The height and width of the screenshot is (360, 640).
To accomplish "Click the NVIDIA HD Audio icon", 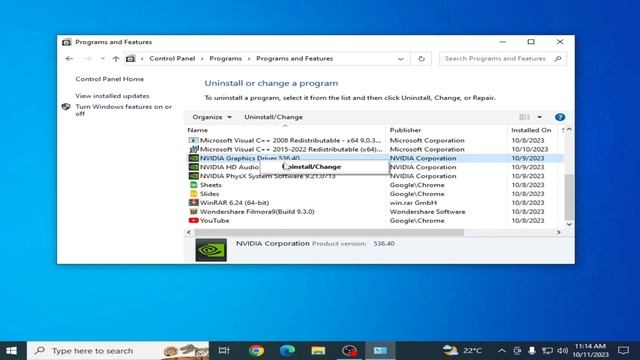I will tap(193, 167).
